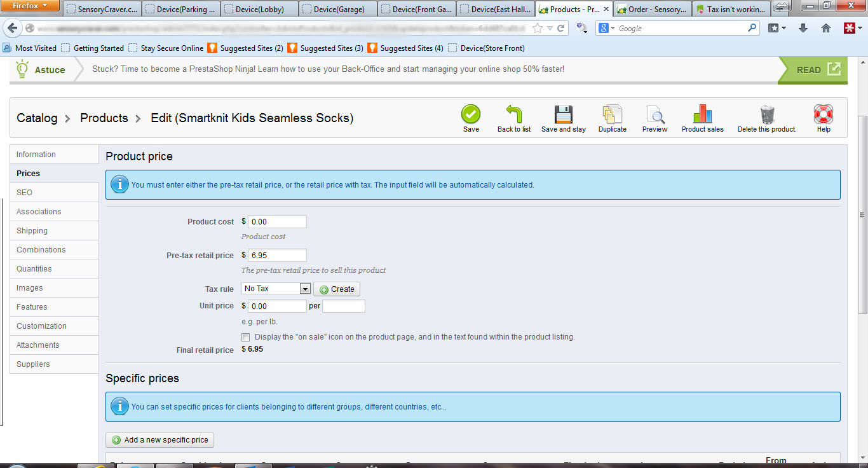
Task: Click the Pre-tax retail price input field
Action: pos(277,256)
